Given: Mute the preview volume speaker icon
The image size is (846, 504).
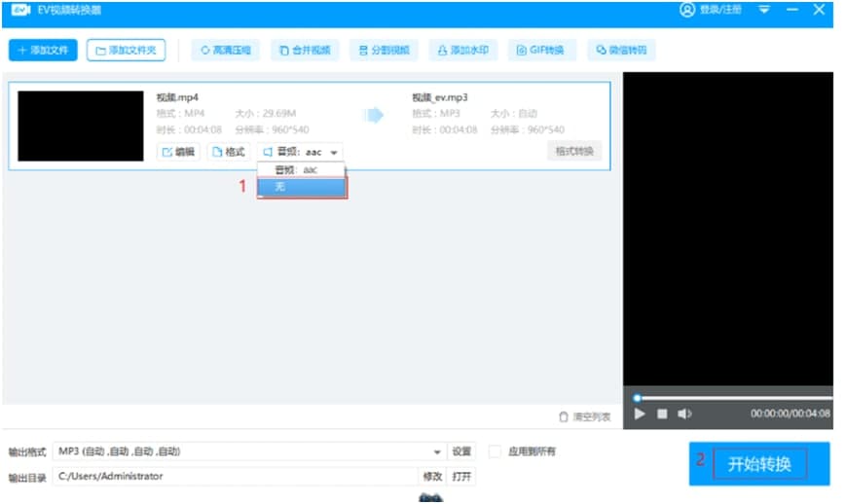Looking at the screenshot, I should (684, 414).
